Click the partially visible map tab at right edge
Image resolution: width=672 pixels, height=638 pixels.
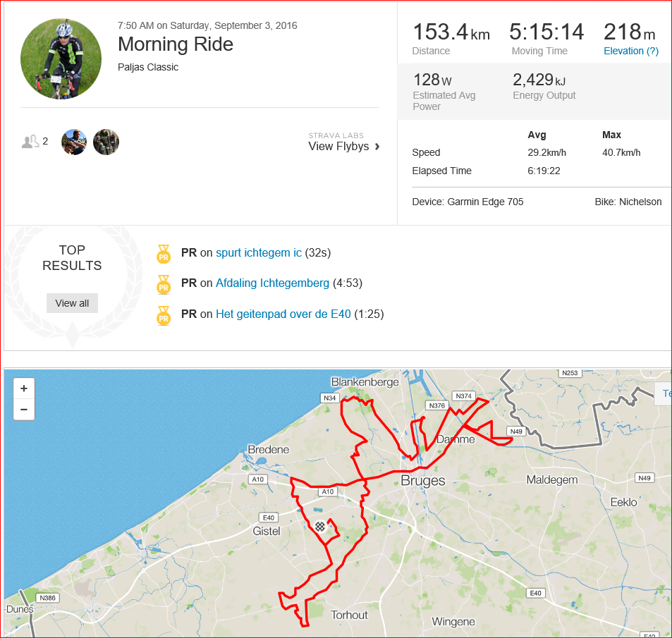[664, 393]
